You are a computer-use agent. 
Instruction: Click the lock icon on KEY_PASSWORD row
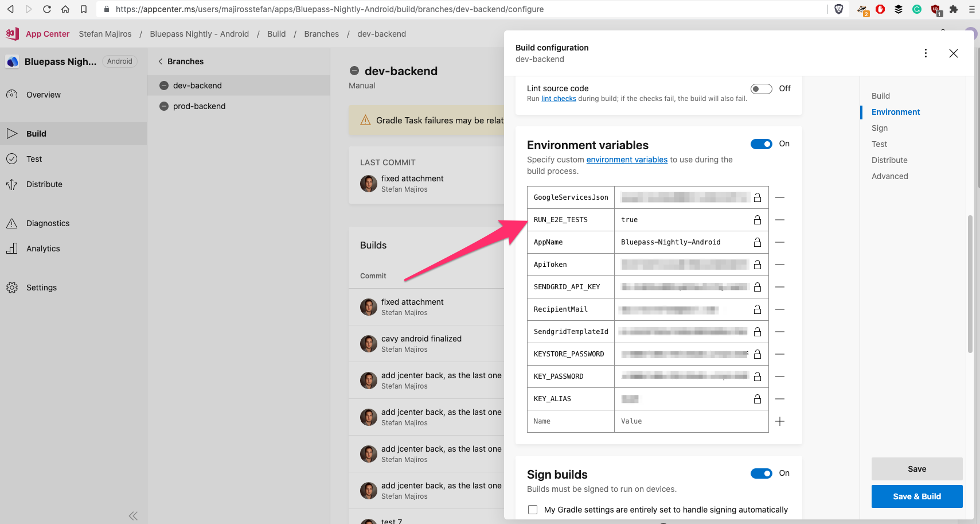coord(758,376)
